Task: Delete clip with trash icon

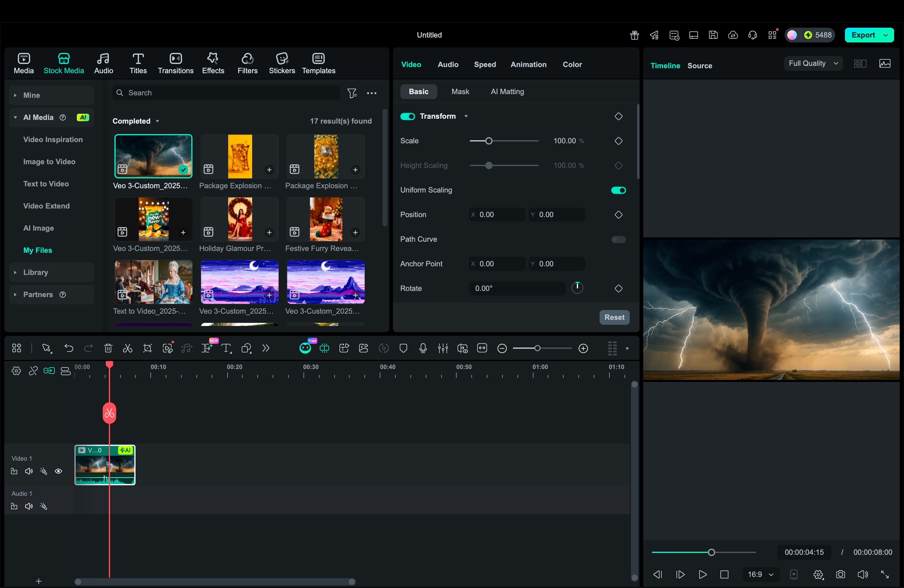Action: point(108,348)
